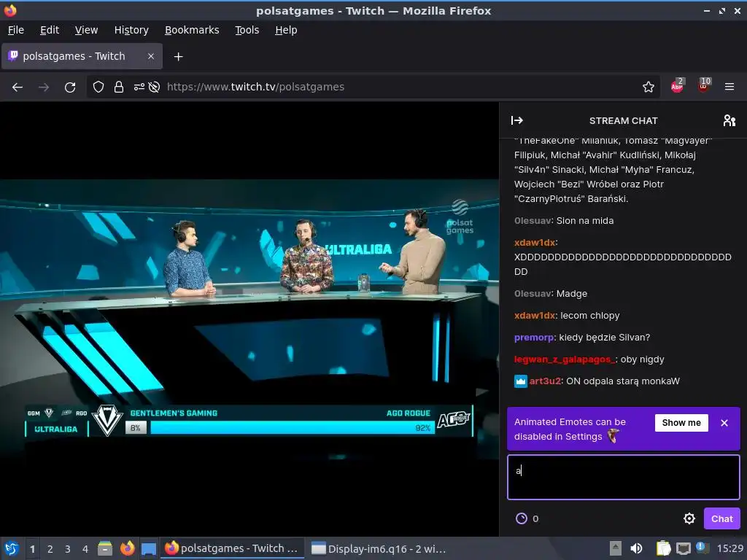Switch to workspace 2

(x=50, y=548)
